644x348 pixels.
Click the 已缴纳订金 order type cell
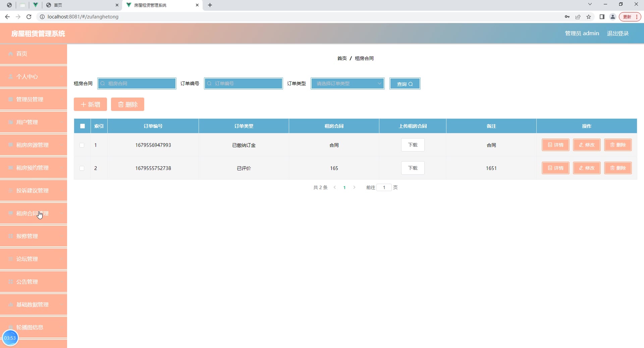(244, 145)
